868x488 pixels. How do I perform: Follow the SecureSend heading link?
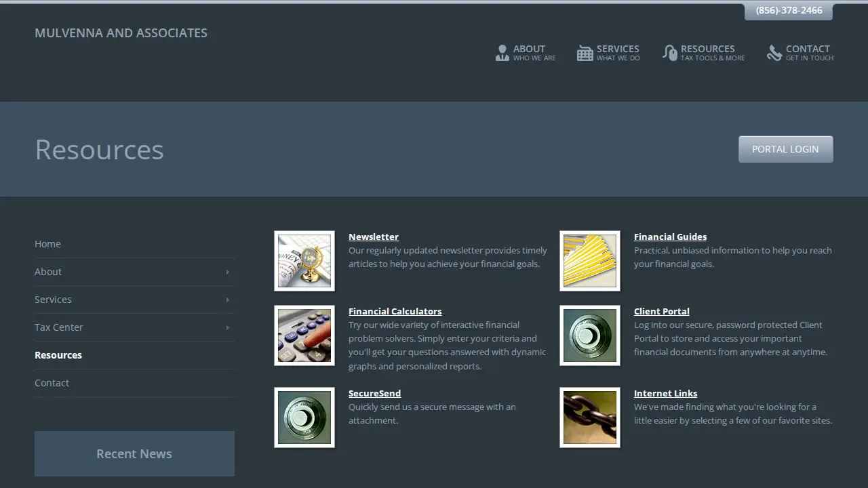click(x=374, y=393)
